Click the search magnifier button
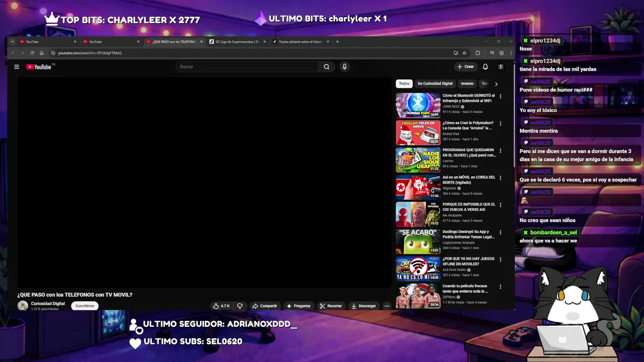This screenshot has width=644, height=362. pos(327,66)
